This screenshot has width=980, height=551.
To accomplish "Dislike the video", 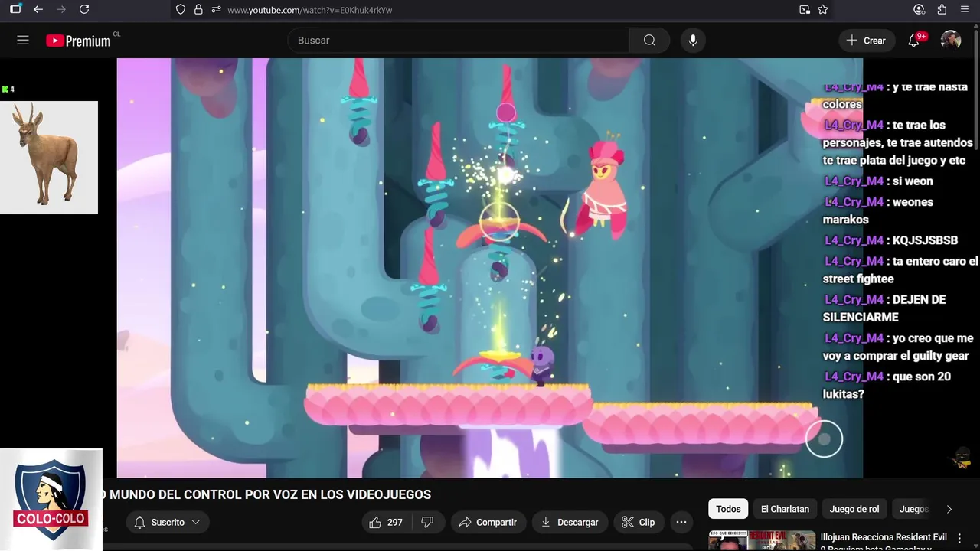I will pyautogui.click(x=428, y=522).
